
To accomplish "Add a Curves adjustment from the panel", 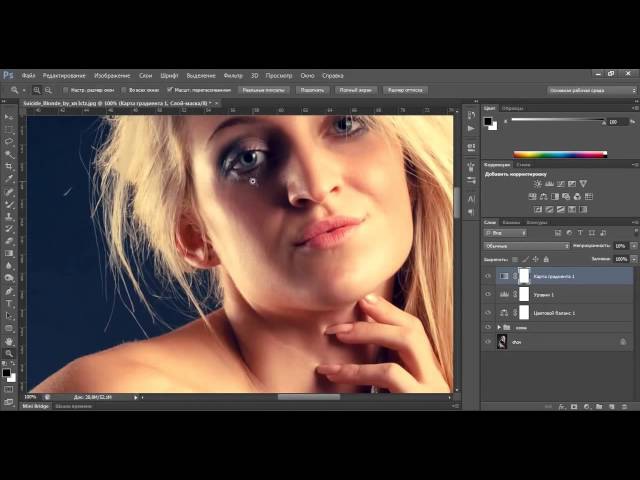I will pyautogui.click(x=561, y=184).
